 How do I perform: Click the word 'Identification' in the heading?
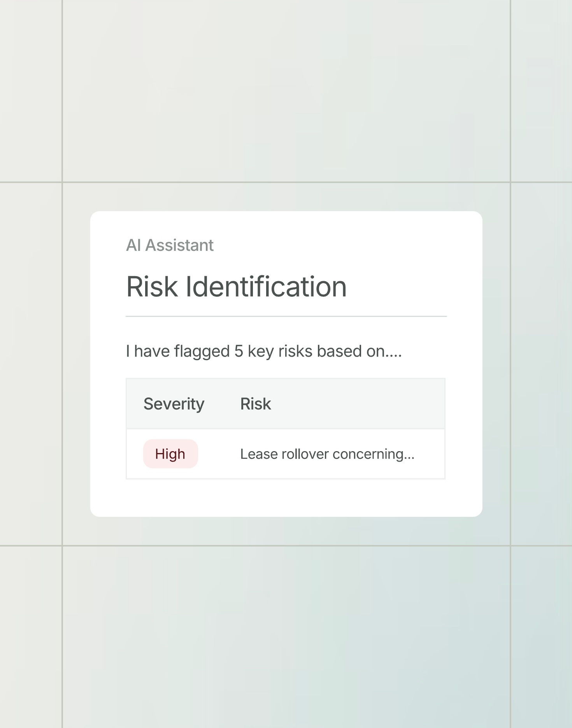pyautogui.click(x=266, y=287)
